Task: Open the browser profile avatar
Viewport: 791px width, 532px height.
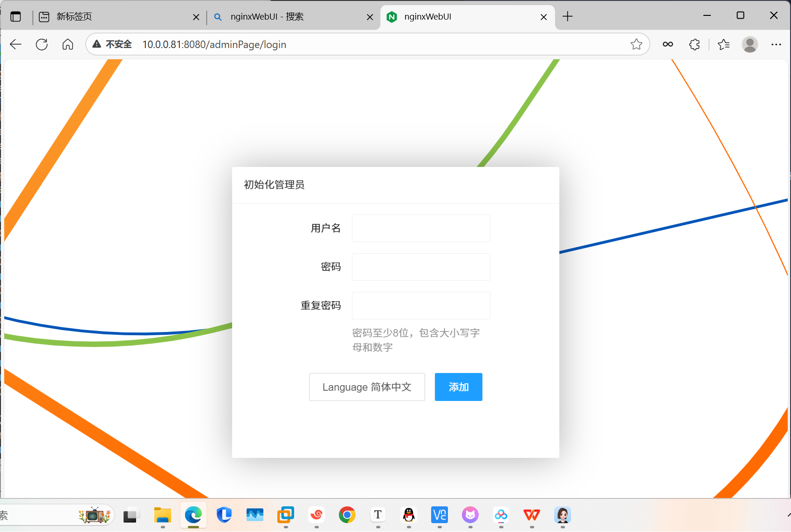Action: [750, 44]
